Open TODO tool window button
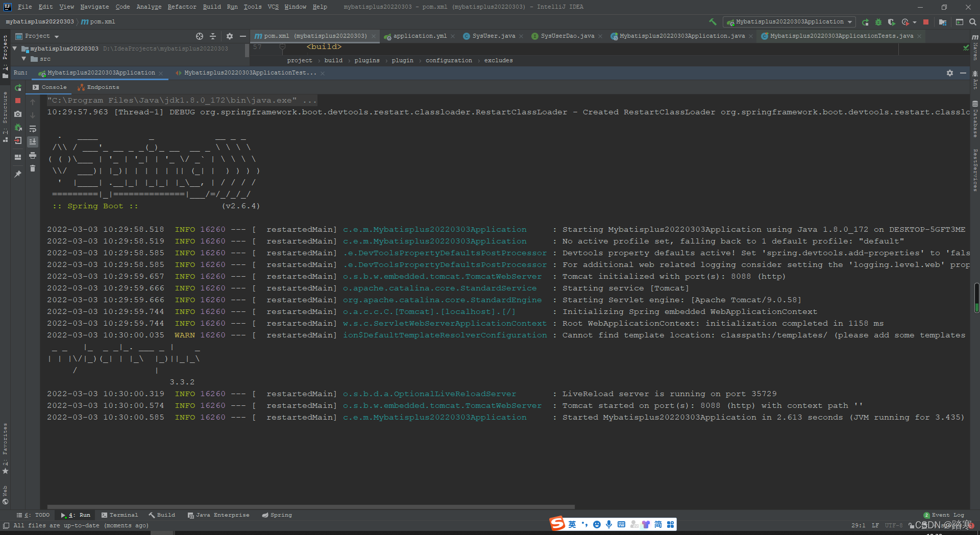The image size is (980, 535). pyautogui.click(x=33, y=515)
